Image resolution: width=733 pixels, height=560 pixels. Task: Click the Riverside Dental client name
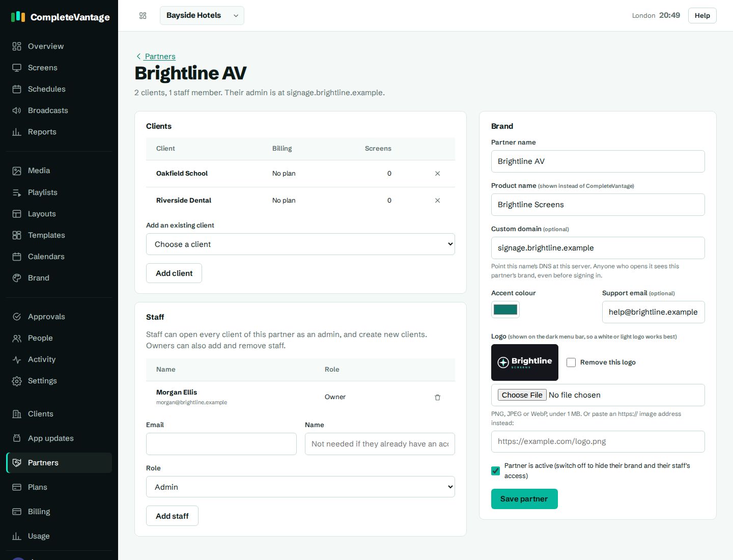click(x=184, y=201)
